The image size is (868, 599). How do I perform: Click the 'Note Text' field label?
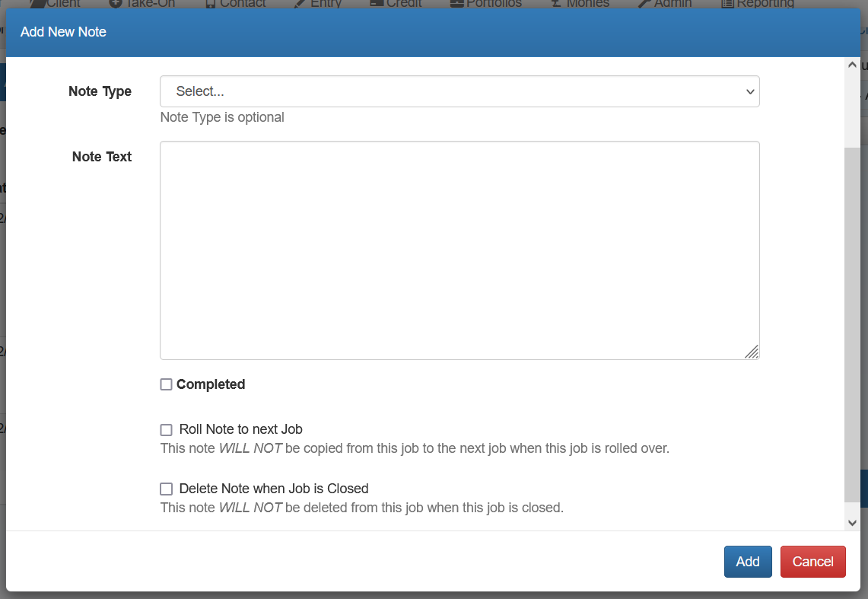102,157
